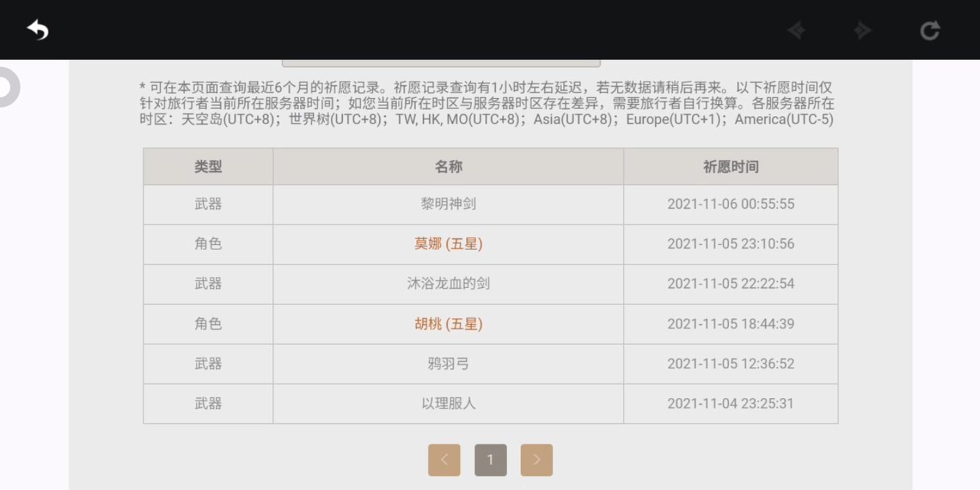The width and height of the screenshot is (980, 490).
Task: Click the timestamp 2021-11-06 00:55:55
Action: pos(731,204)
